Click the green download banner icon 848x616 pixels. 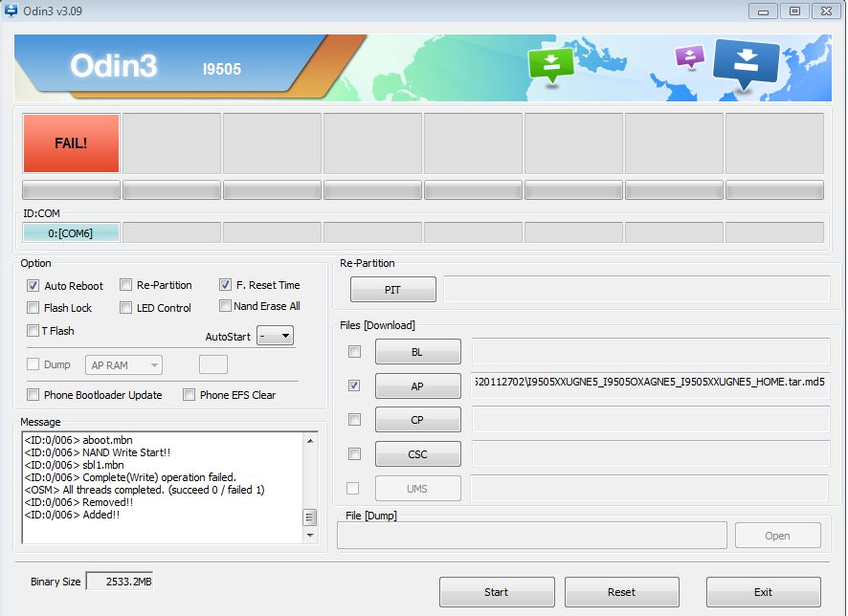coord(550,65)
